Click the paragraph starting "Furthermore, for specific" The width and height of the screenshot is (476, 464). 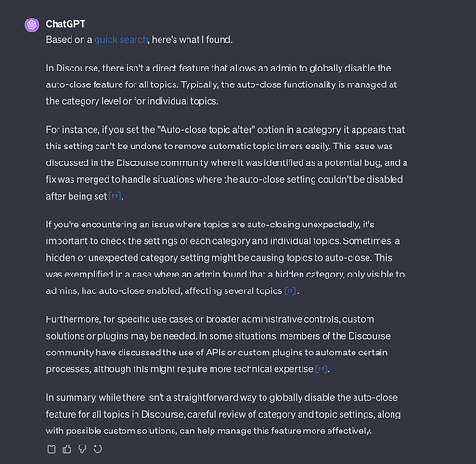pos(218,344)
